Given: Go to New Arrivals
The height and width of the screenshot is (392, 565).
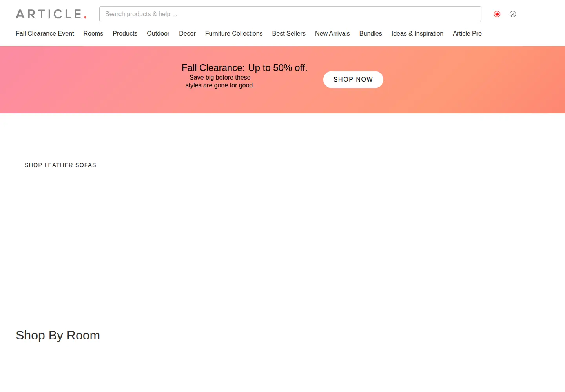Looking at the screenshot, I should point(332,34).
